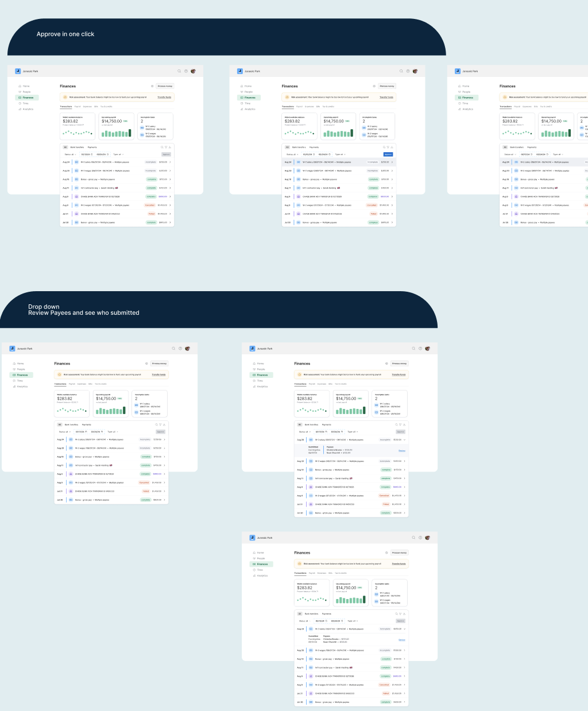This screenshot has width=588, height=711.
Task: Click Process money in blue-Approve-button screen
Action: 387,86
